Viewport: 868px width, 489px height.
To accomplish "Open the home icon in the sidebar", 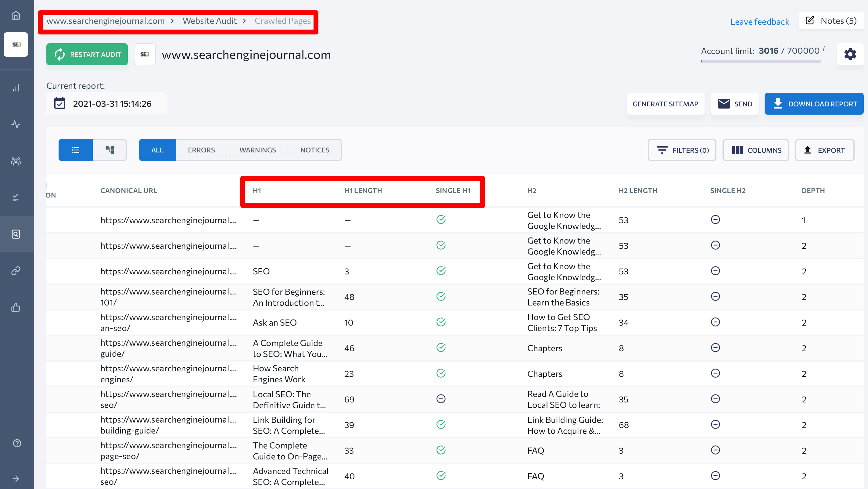I will point(16,15).
